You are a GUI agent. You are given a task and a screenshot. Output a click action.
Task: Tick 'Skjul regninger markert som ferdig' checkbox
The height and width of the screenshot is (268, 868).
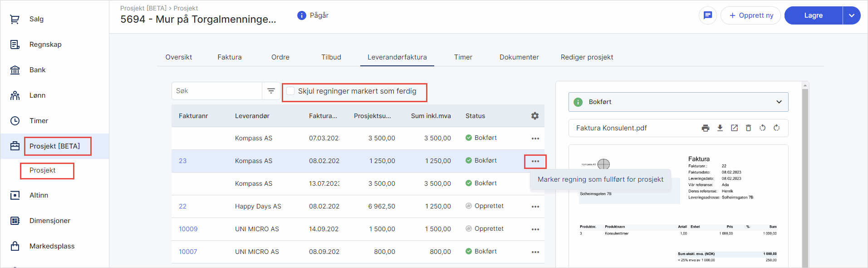[290, 91]
